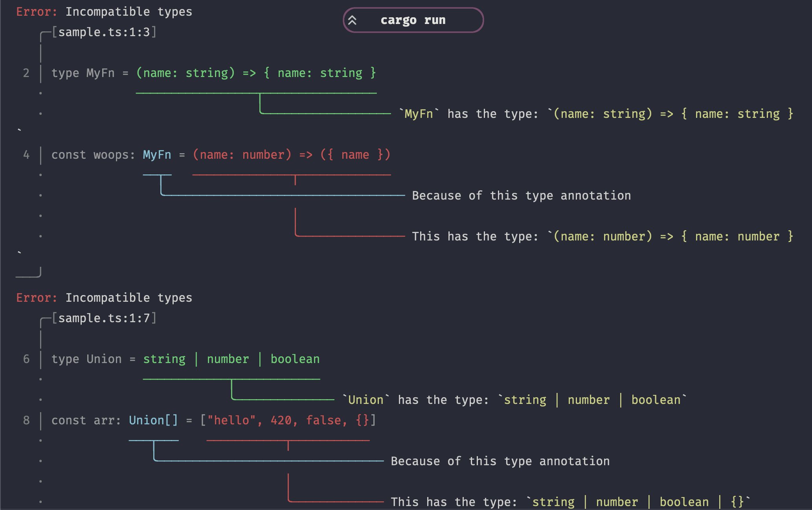Click the first "Because of this type annotation" message
The image size is (812, 510).
521,196
